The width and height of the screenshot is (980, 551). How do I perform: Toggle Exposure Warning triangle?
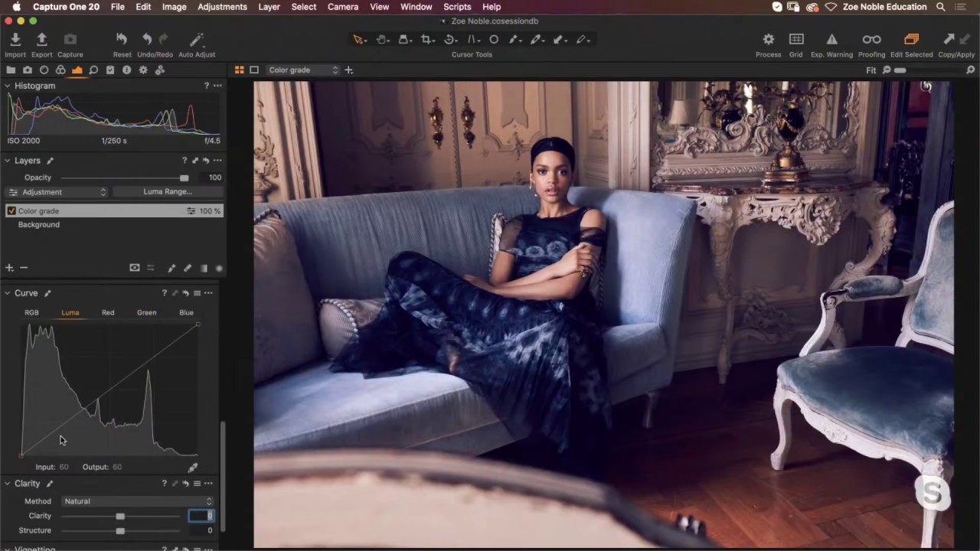click(831, 39)
